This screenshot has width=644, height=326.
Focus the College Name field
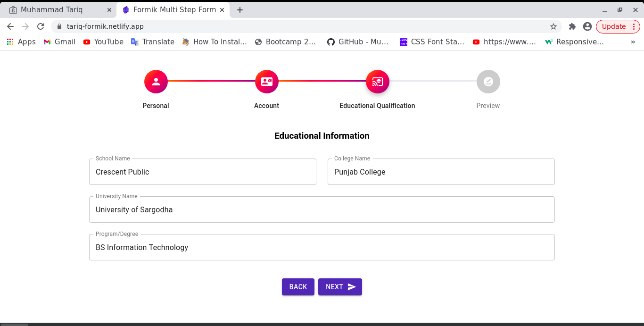coord(441,172)
